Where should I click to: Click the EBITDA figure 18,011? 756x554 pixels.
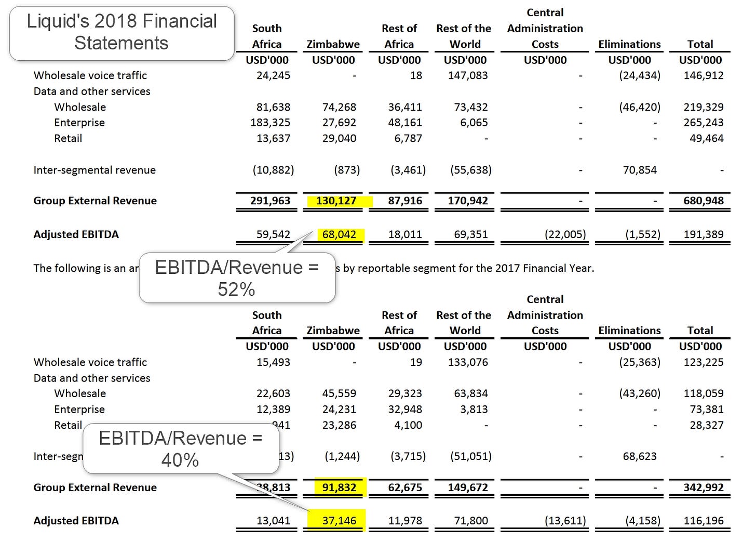coord(405,234)
